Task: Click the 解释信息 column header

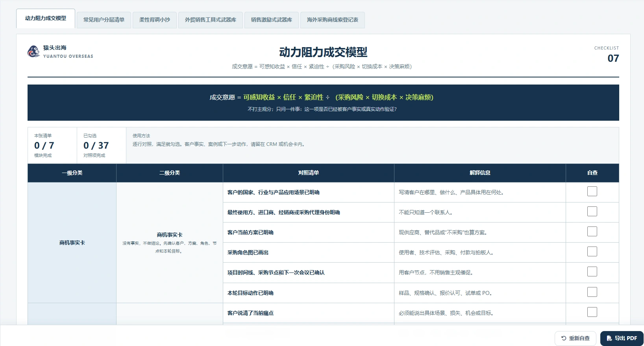Action: 480,173
